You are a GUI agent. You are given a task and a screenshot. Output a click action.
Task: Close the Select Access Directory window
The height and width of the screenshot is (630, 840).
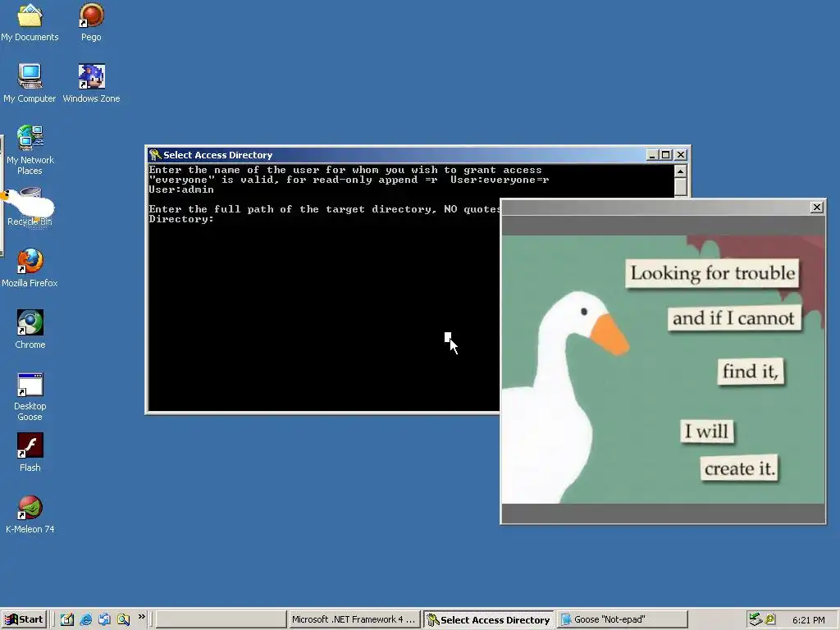(x=680, y=155)
